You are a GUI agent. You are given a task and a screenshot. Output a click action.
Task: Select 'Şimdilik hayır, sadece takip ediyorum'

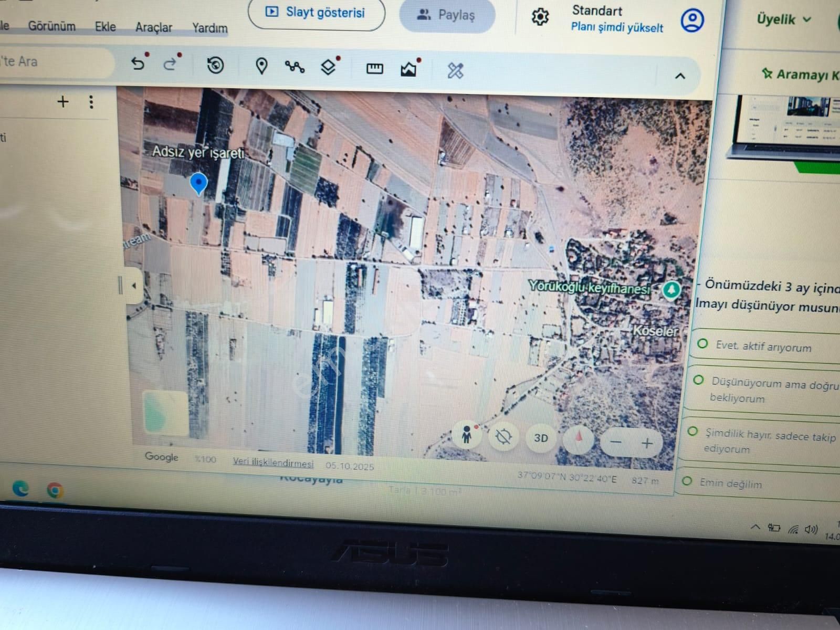[x=693, y=432]
